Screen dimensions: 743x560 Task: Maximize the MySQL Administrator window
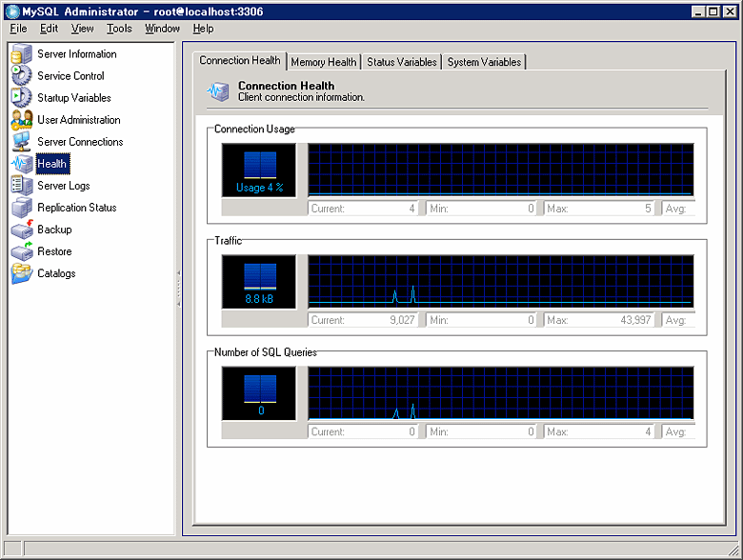tap(713, 11)
